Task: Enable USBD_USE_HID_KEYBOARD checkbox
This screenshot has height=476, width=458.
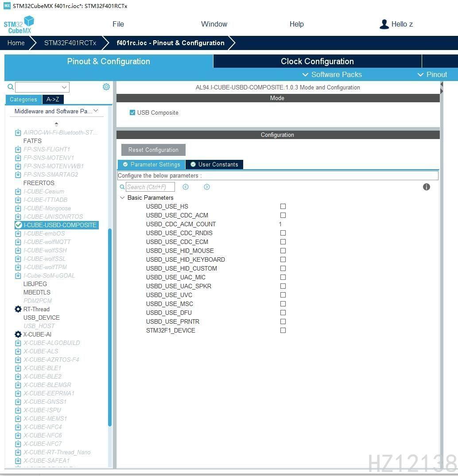Action: tap(283, 259)
